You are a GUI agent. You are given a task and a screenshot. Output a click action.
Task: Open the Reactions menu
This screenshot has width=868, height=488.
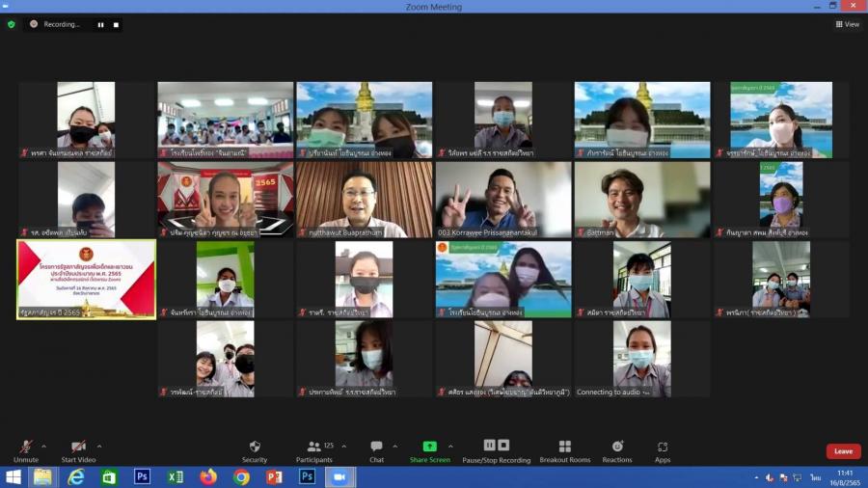click(x=617, y=449)
